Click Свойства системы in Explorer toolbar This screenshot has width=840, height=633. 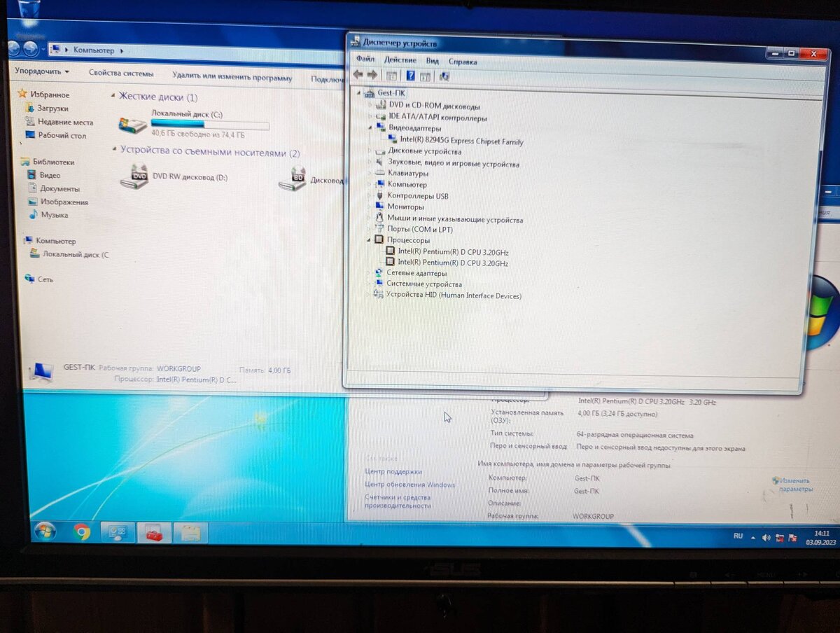coord(121,73)
